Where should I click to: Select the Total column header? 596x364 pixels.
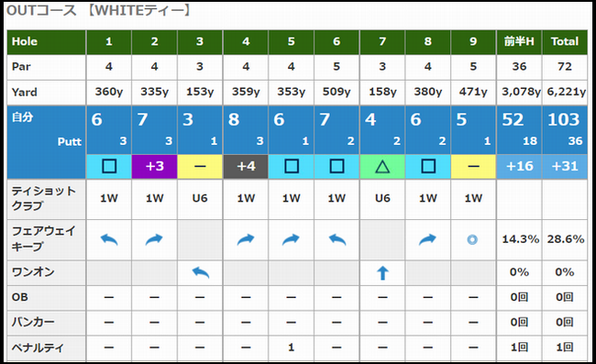click(565, 42)
